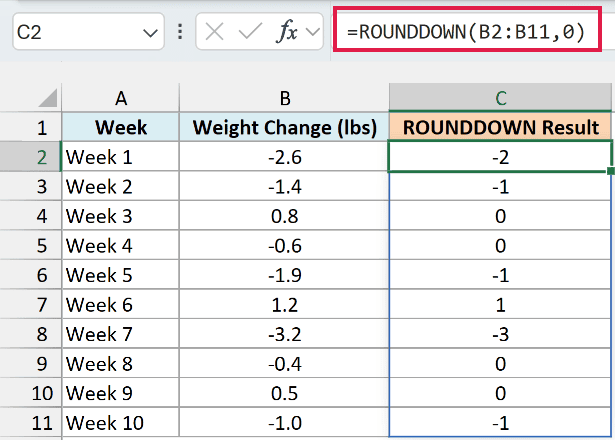Viewport: 615px width, 440px height.
Task: Click the 0.8 weight change cell
Action: 284,216
